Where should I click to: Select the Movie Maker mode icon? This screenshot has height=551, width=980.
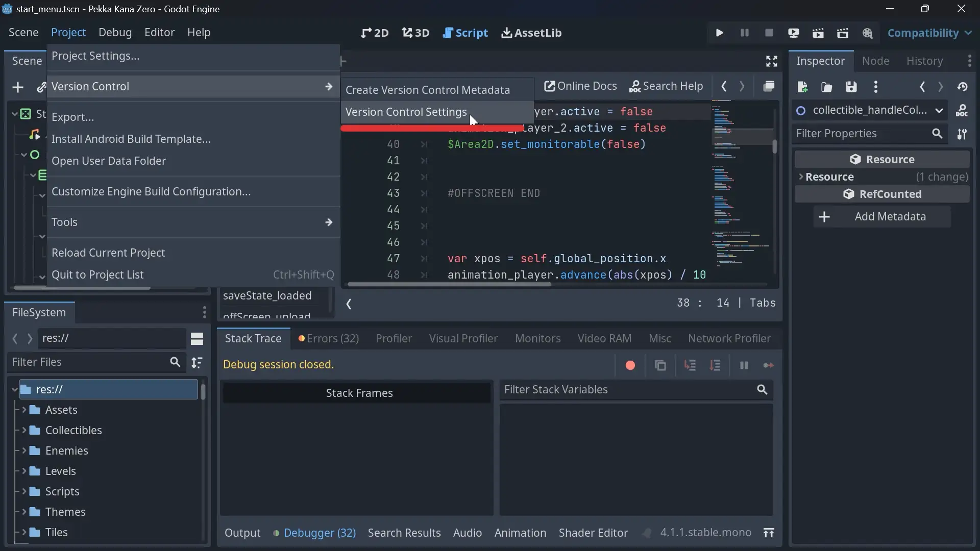tap(868, 32)
